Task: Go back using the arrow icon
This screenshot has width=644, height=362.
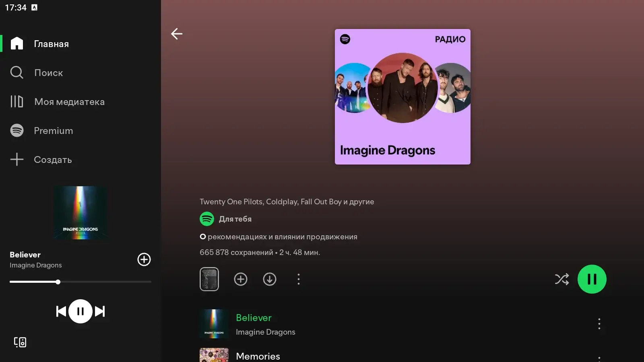Action: 177,34
